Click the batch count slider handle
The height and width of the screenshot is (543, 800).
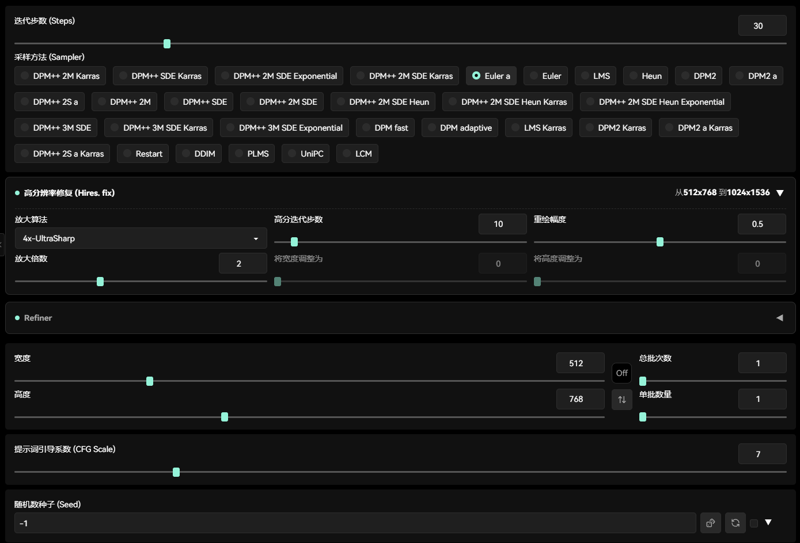(643, 381)
